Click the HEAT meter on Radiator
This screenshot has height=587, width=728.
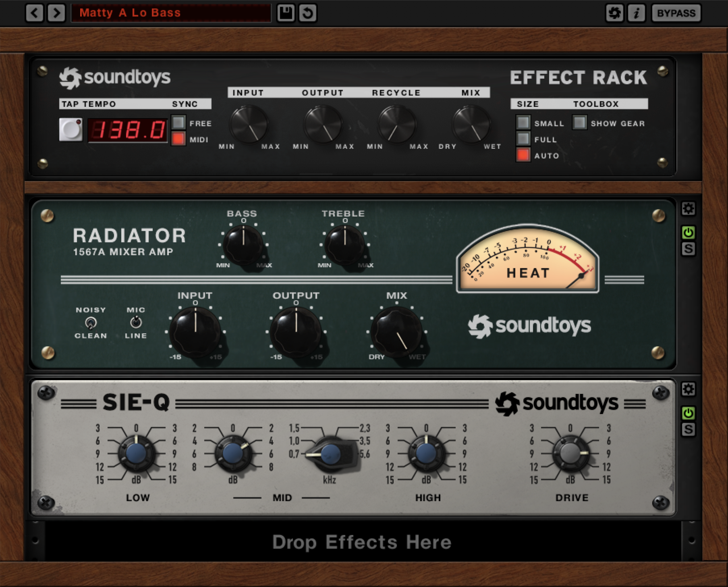(528, 259)
